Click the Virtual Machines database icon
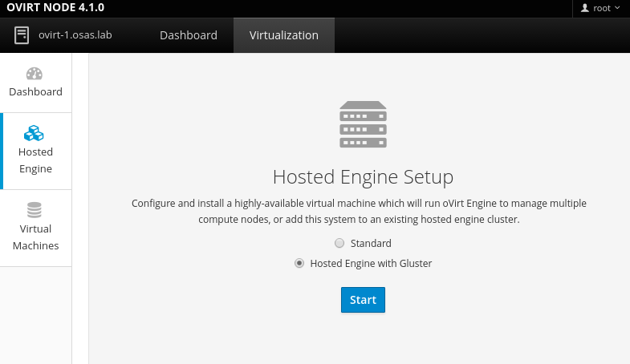This screenshot has width=630, height=364. [35, 210]
